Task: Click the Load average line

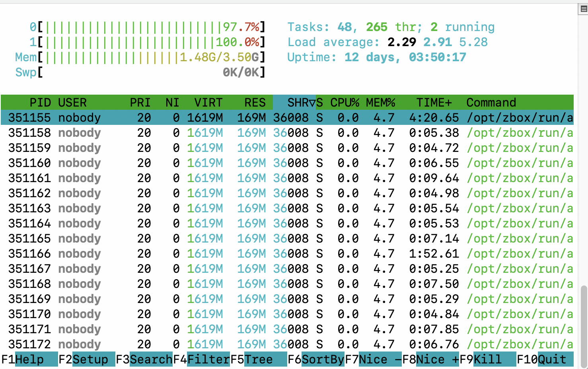Action: (387, 42)
